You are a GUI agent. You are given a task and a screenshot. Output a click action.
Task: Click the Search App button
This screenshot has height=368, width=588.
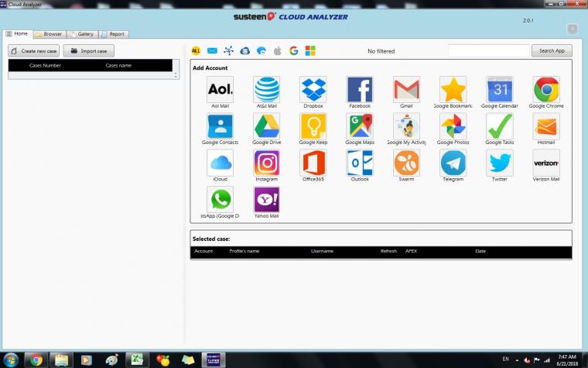pos(552,50)
